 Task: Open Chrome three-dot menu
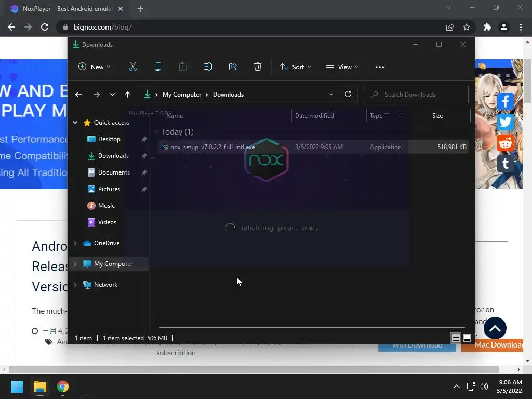click(521, 27)
